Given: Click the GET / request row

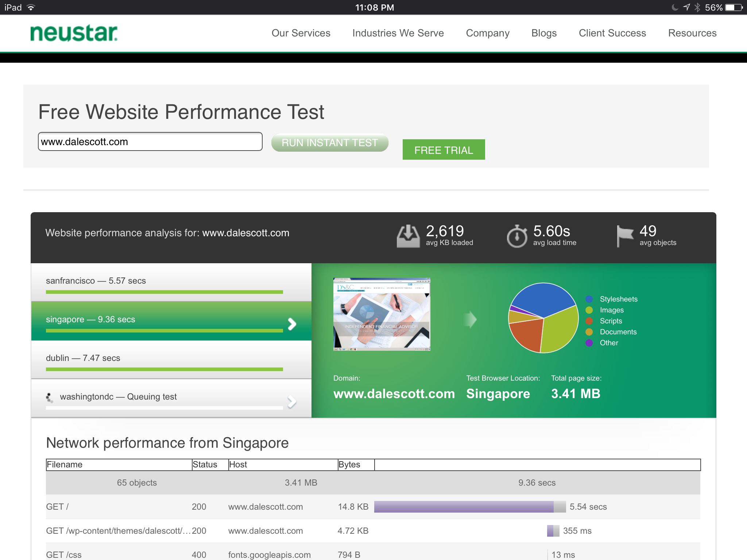Looking at the screenshot, I should click(x=373, y=507).
